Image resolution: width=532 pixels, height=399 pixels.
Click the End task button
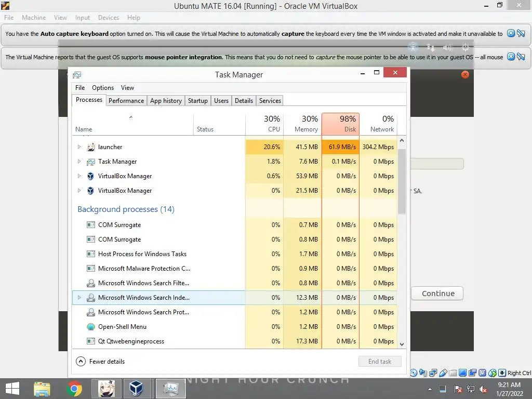(380, 362)
